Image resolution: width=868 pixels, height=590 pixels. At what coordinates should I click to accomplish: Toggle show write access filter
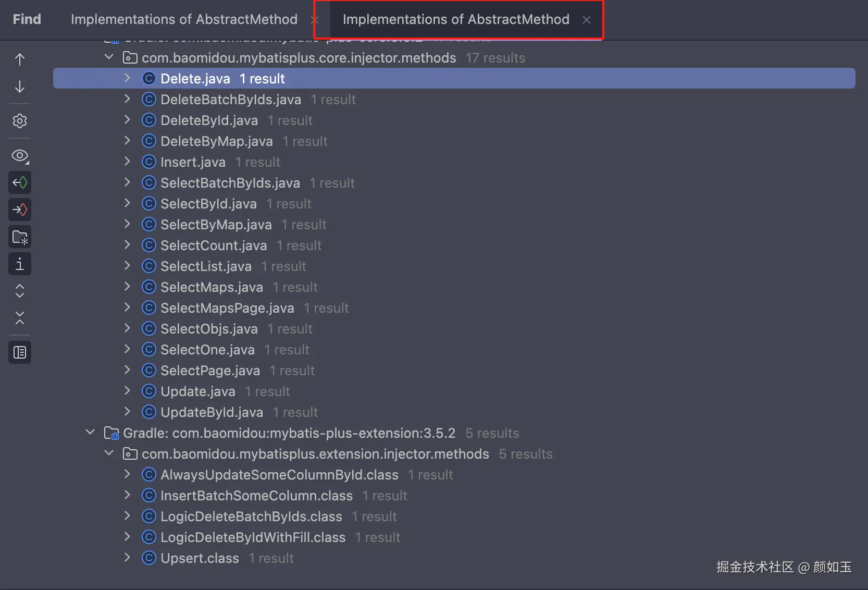click(20, 210)
